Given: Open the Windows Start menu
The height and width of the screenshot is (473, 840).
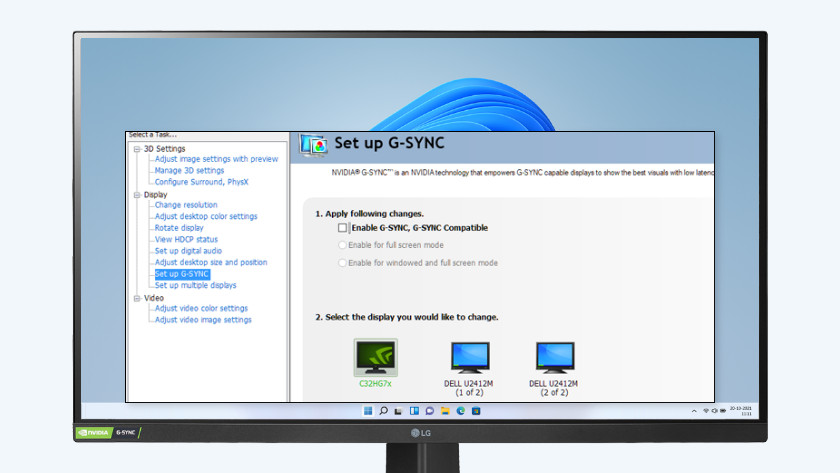Looking at the screenshot, I should coord(369,411).
